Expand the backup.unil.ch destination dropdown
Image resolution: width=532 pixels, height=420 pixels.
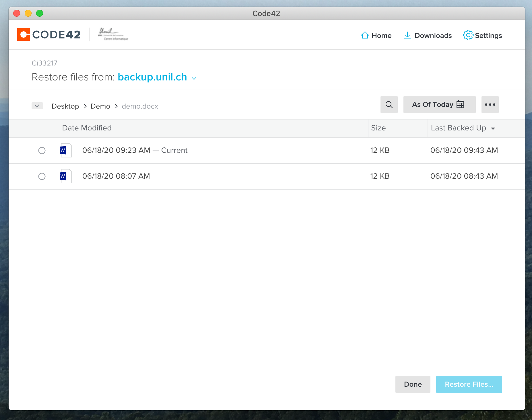194,78
